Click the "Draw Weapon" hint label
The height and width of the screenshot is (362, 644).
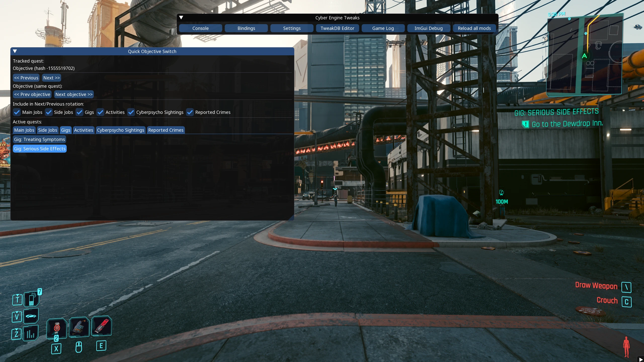point(596,286)
